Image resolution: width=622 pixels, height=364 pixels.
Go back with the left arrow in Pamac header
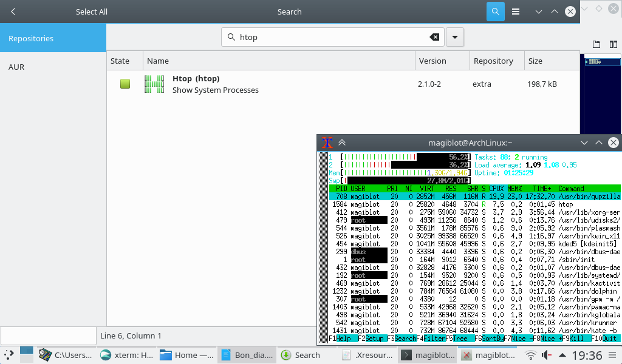(x=13, y=12)
